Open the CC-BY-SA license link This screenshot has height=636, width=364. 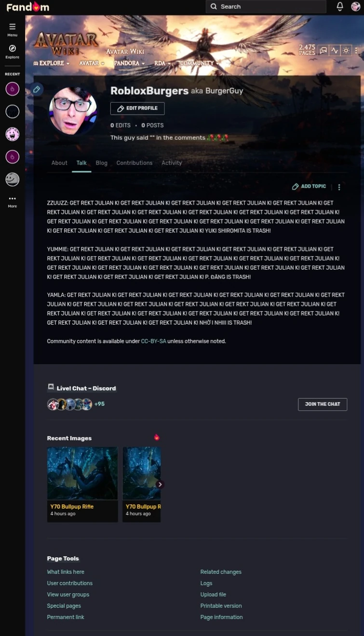(153, 341)
